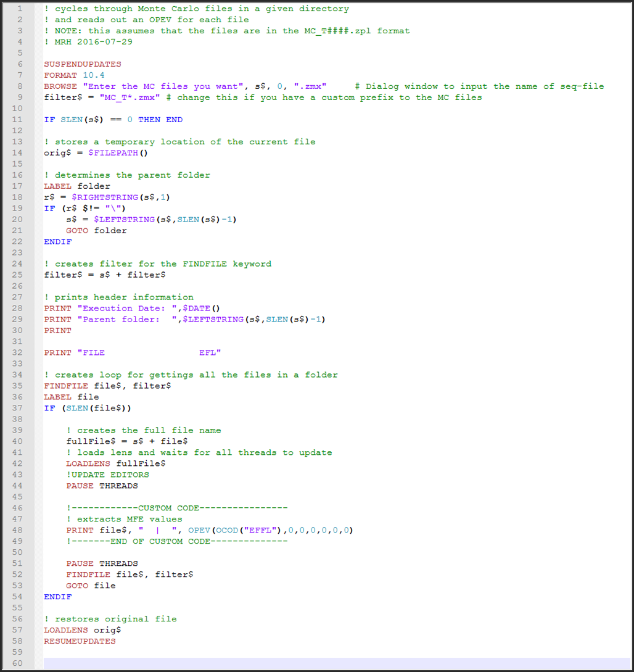Image resolution: width=634 pixels, height=672 pixels.
Task: Click the "restores original file" comment
Action: (110, 620)
